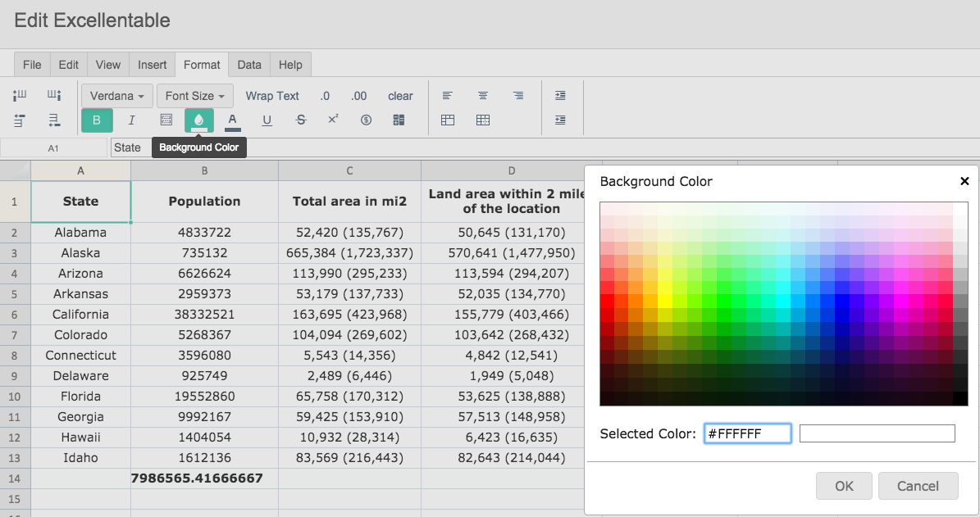This screenshot has height=517, width=980.
Task: Toggle italic formatting
Action: 131,120
